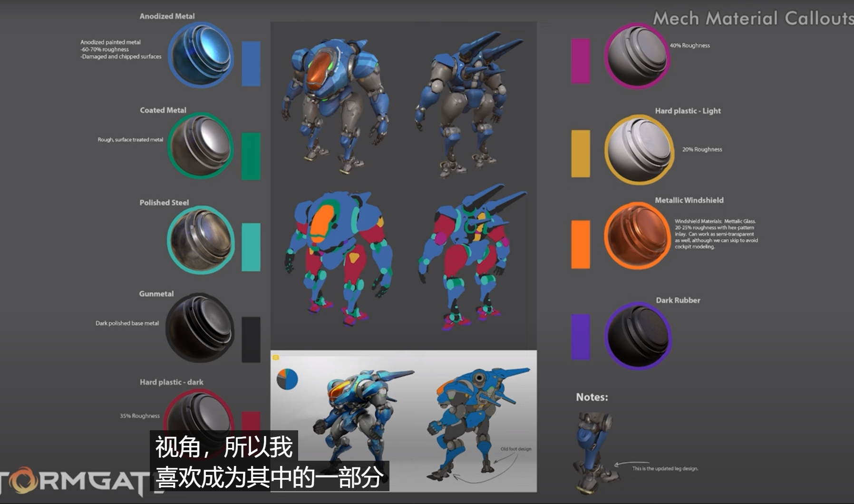Select the Coated Metal material sphere
The image size is (854, 504).
(x=201, y=145)
